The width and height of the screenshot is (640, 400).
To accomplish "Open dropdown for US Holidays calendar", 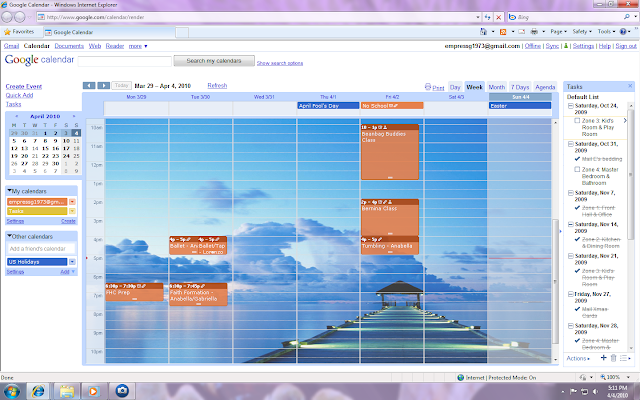I will (72, 262).
